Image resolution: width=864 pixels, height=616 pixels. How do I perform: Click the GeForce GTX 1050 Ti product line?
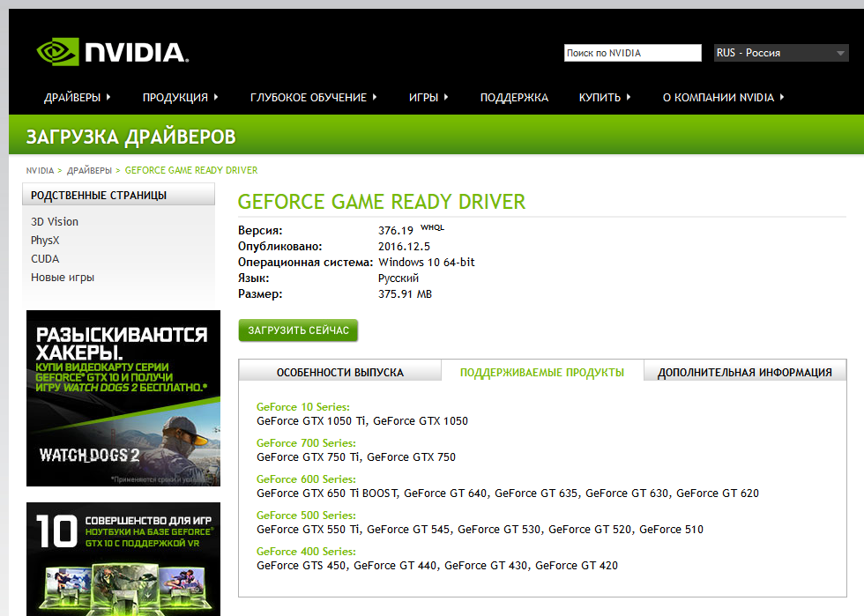(362, 421)
